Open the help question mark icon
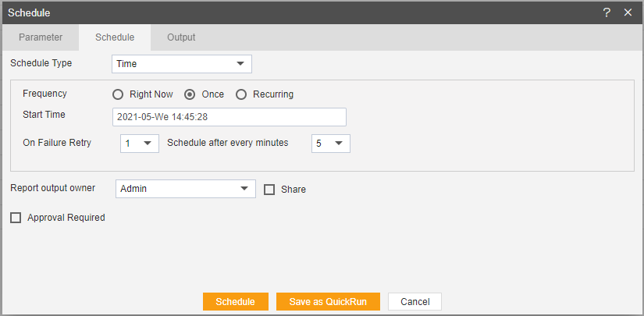Viewport: 644px width, 316px height. tap(607, 12)
